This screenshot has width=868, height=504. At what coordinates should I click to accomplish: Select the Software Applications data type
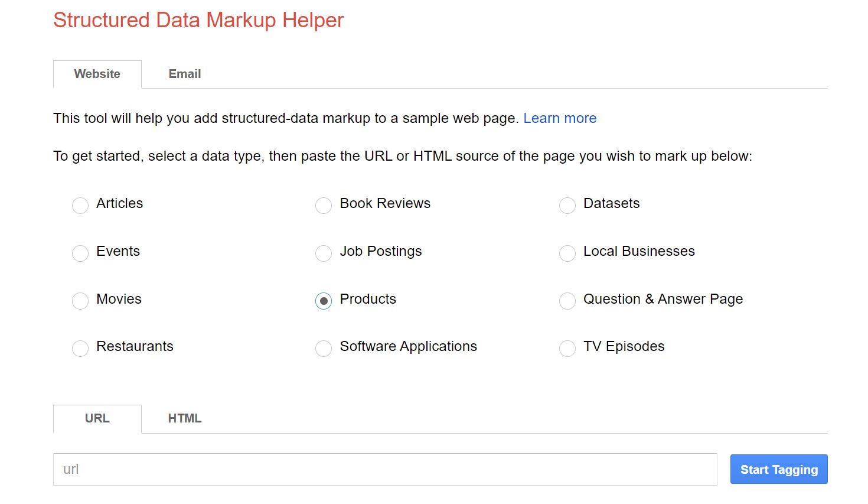324,348
